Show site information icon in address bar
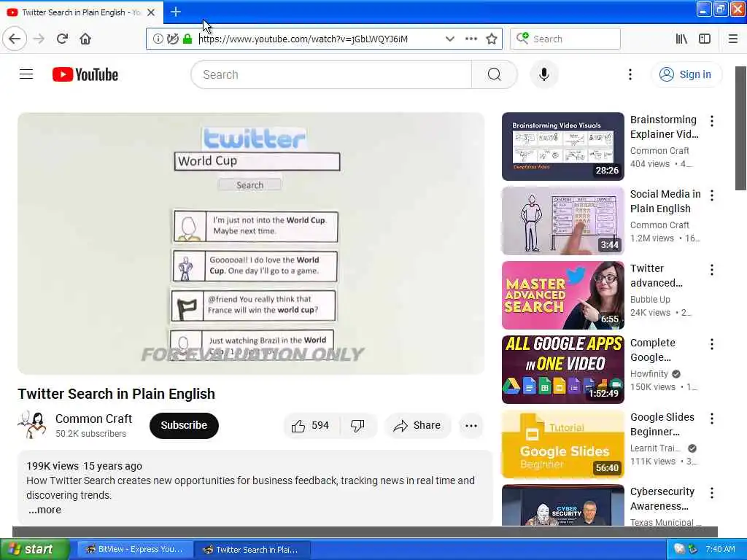This screenshot has width=747, height=560. coord(158,39)
